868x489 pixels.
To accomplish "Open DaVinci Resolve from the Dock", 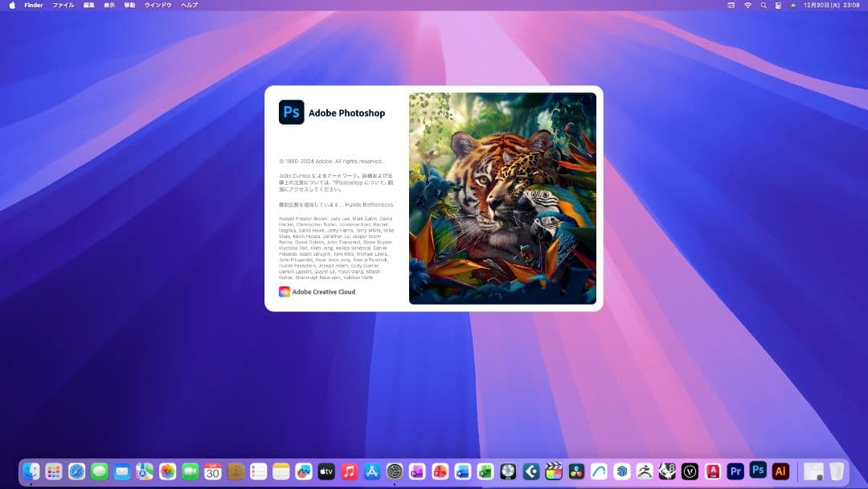I will (x=575, y=471).
